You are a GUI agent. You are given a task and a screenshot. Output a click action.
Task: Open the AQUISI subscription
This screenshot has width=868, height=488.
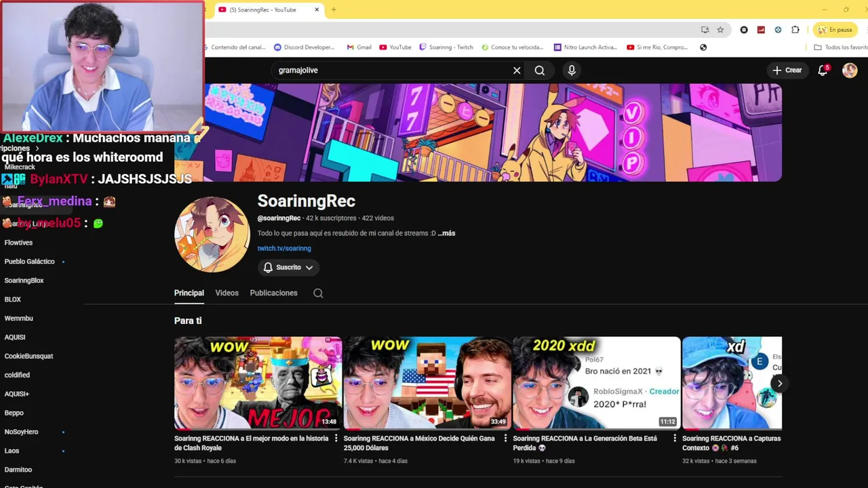coord(15,338)
